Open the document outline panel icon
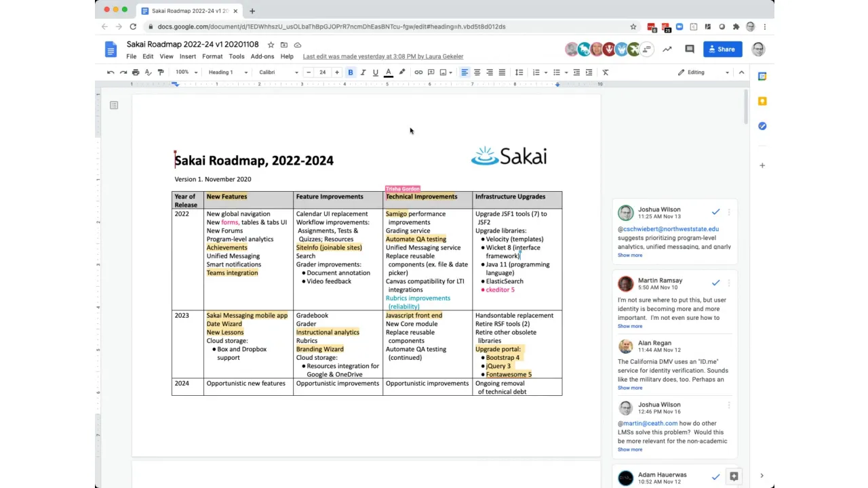Viewport: 868px width, 488px height. pyautogui.click(x=114, y=105)
